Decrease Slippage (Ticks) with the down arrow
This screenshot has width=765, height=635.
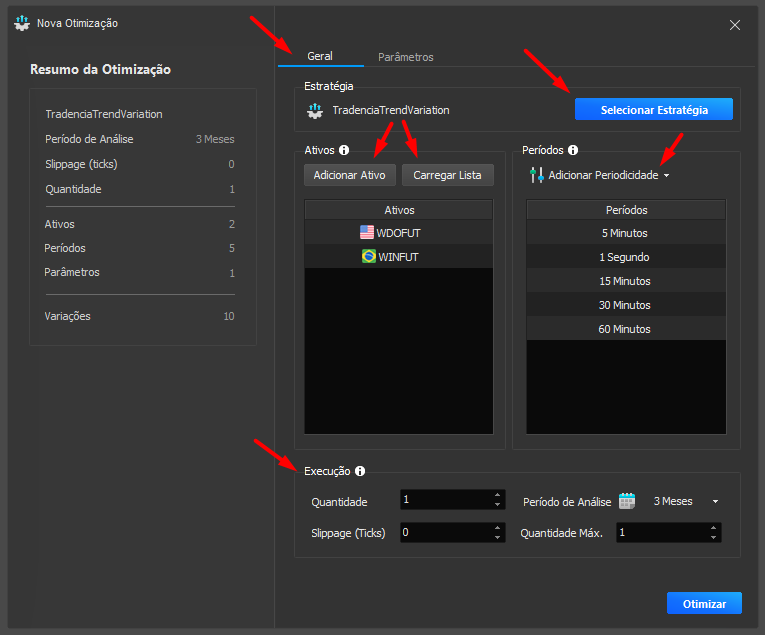(497, 537)
